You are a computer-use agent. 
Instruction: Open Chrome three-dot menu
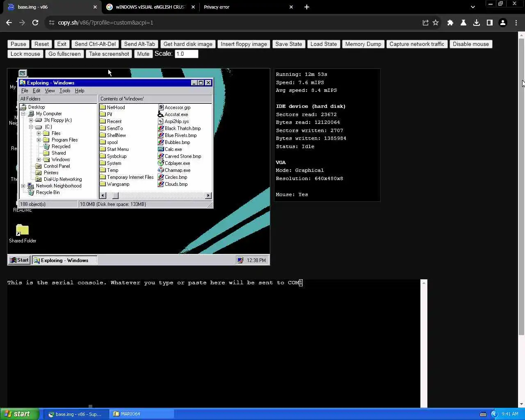516,23
